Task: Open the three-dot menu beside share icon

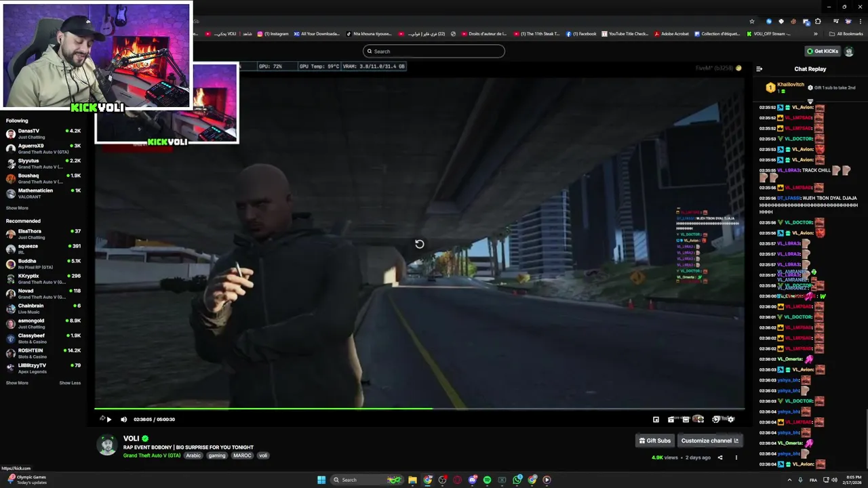Action: pos(736,457)
